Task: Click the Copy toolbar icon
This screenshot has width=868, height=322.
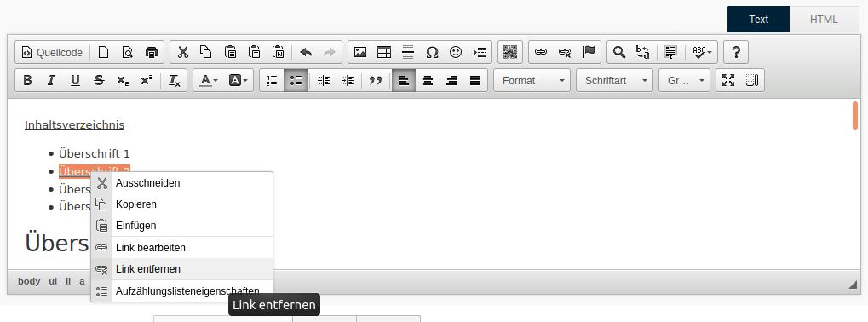Action: tap(206, 53)
